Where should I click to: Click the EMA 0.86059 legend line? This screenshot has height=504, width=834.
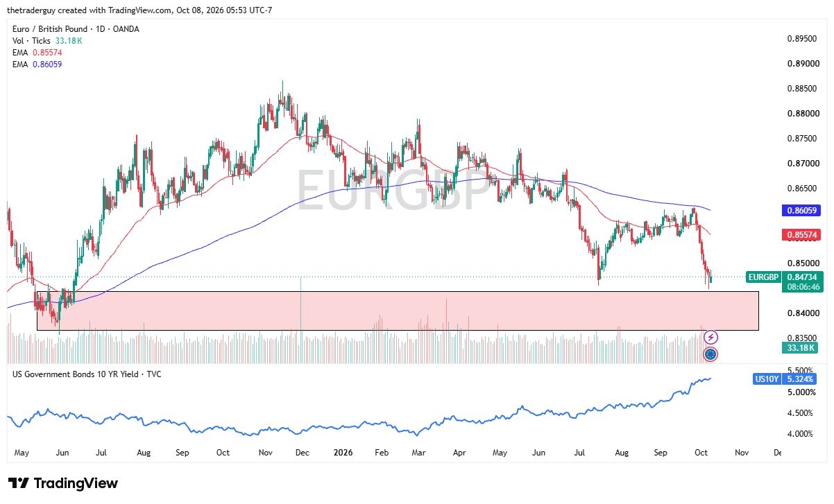tap(37, 64)
